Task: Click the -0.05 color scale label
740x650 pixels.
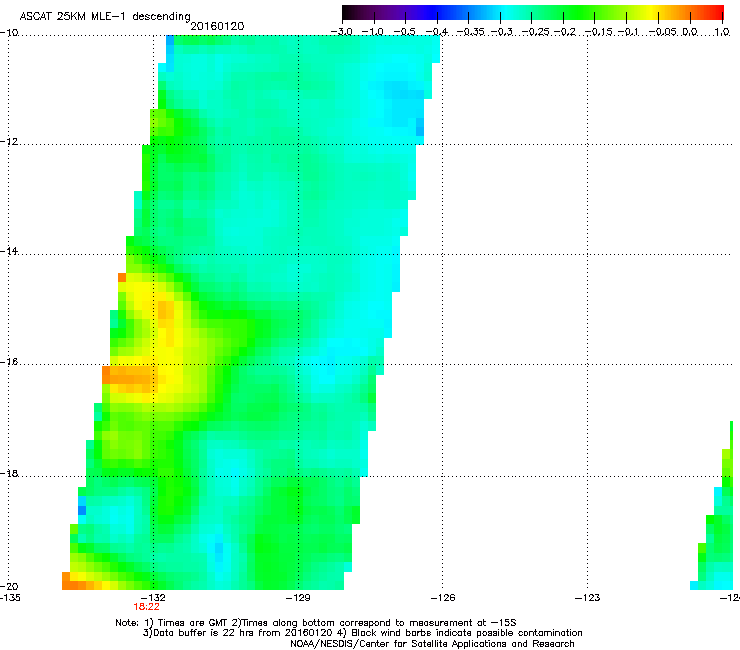Action: click(x=663, y=32)
